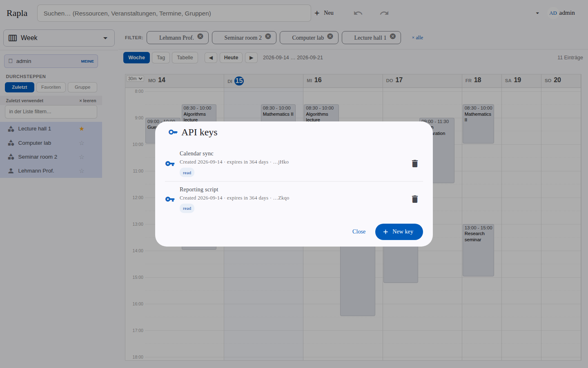Open Monday Algorithms lecture event
This screenshot has height=368, width=588.
tap(199, 113)
